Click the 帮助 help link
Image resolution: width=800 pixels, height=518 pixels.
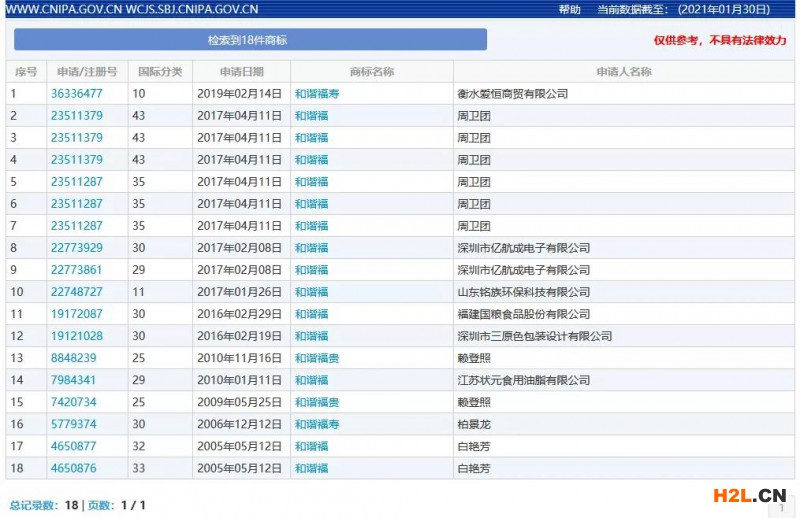pos(569,9)
